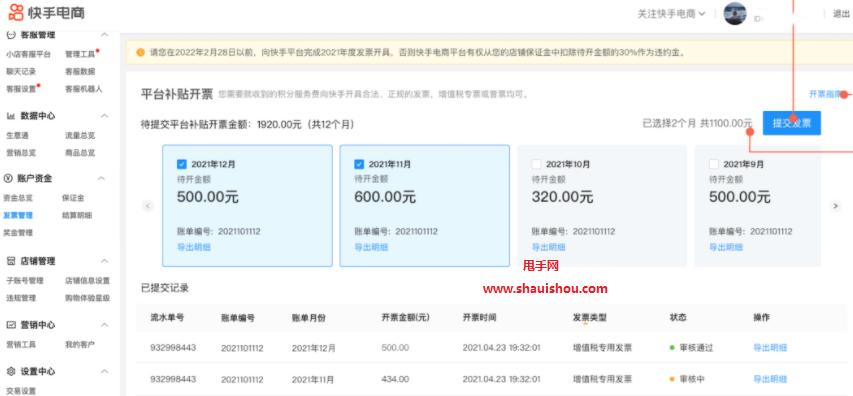Open 奖金管理 in sidebar

coord(18,233)
